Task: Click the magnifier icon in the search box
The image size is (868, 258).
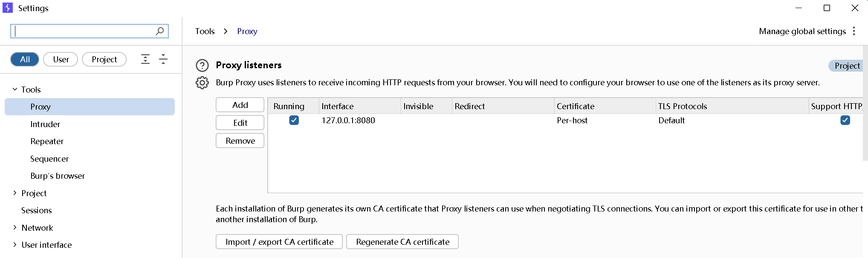Action: pos(159,31)
